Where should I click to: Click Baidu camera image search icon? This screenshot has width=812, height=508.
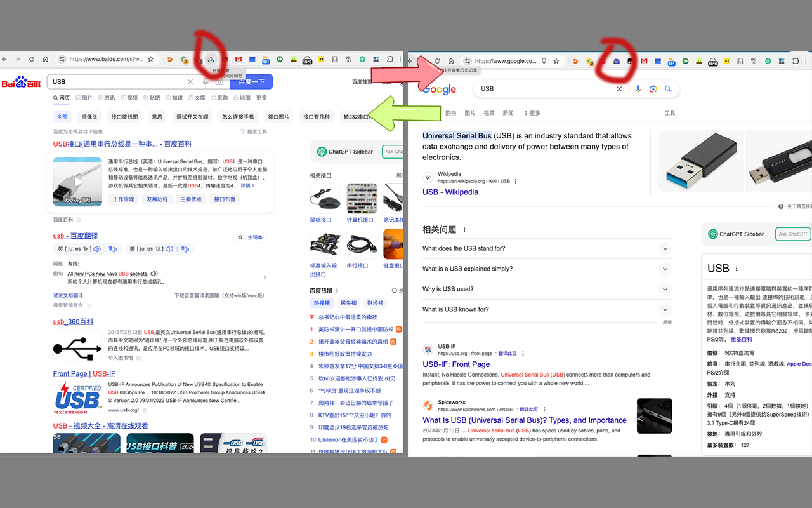pyautogui.click(x=219, y=82)
